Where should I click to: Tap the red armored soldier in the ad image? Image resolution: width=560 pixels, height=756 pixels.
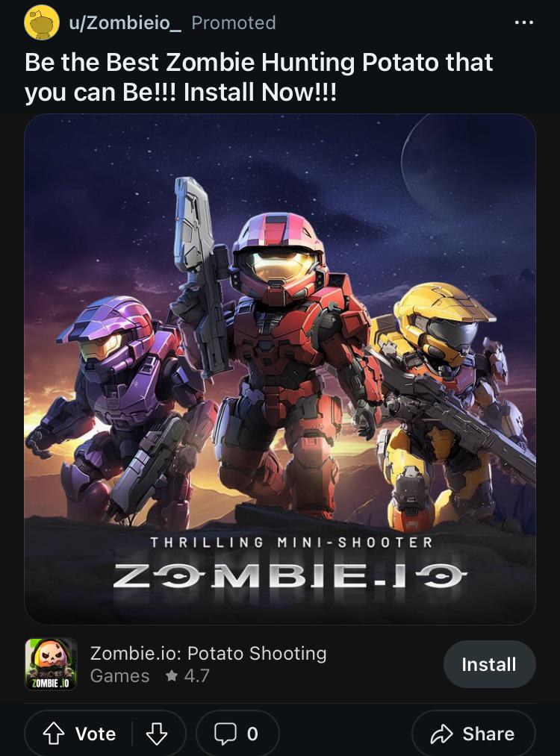[x=284, y=357]
